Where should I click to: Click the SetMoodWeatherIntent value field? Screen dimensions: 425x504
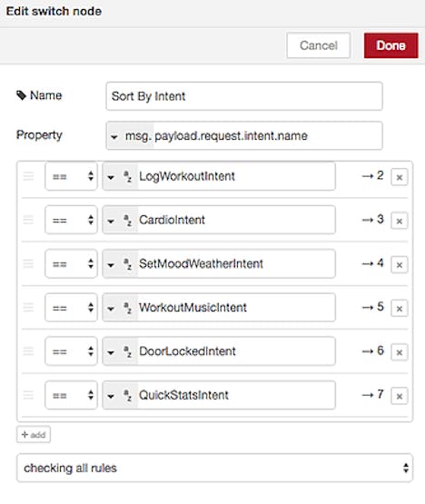(x=236, y=264)
